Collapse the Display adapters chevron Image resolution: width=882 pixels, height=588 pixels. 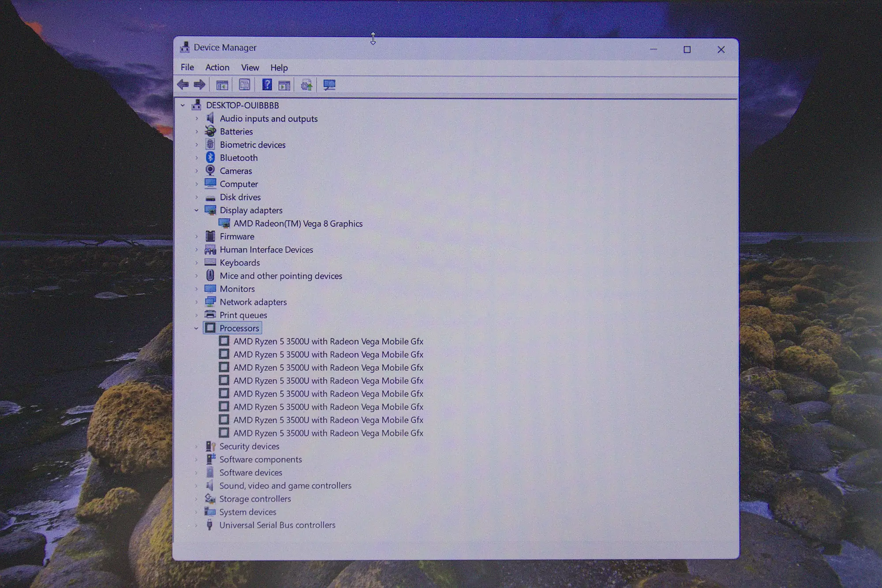click(x=196, y=210)
